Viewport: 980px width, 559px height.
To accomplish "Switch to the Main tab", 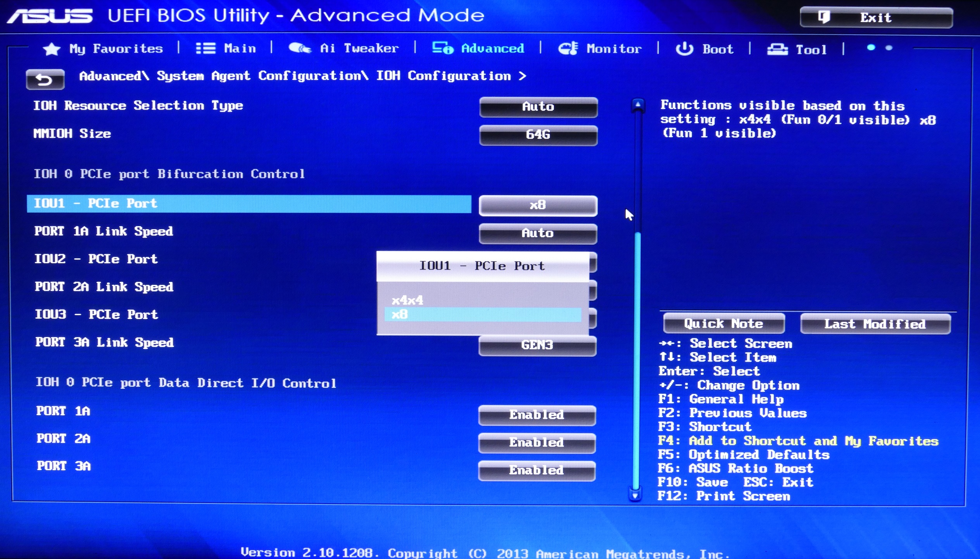I will point(226,48).
